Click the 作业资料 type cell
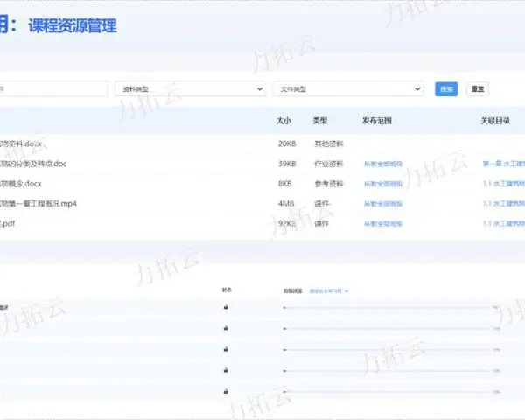Screen dimensions: 525x420 (x=329, y=164)
